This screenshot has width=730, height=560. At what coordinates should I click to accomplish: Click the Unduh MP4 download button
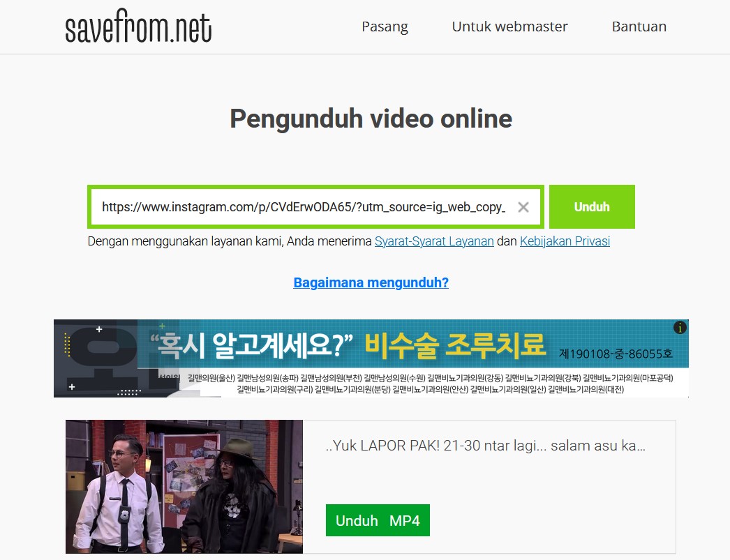click(x=378, y=520)
